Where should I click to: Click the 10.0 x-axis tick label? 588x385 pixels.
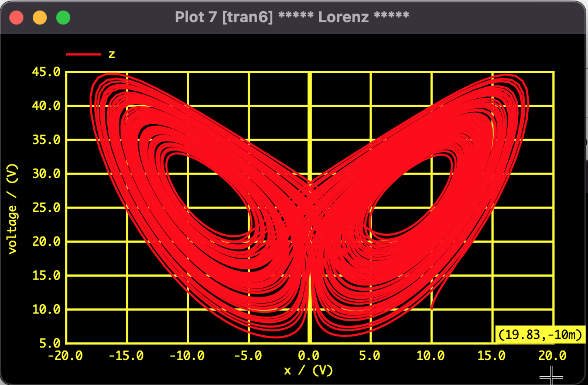tap(430, 356)
